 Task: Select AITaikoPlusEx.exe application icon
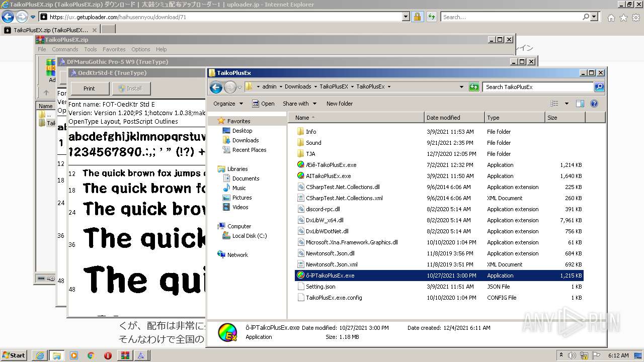(301, 176)
